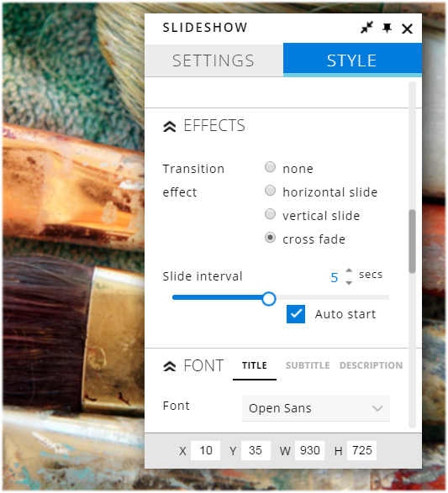
Task: Click the panel's vertical scrollbar thumb
Action: pos(412,242)
